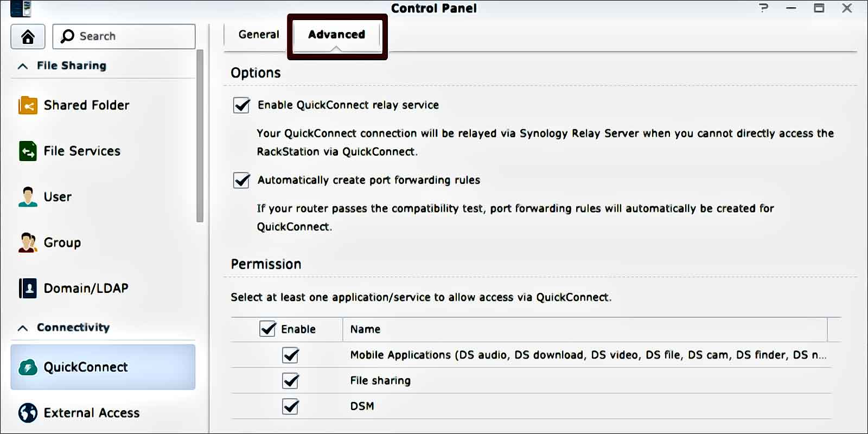Click the Group icon
Screen dimensions: 868x434
(28, 242)
